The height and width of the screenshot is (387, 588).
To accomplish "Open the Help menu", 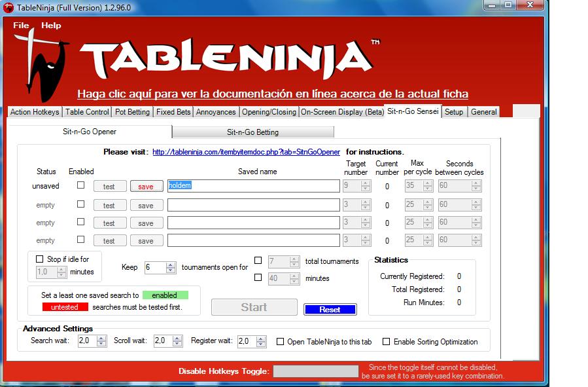I will pyautogui.click(x=51, y=25).
